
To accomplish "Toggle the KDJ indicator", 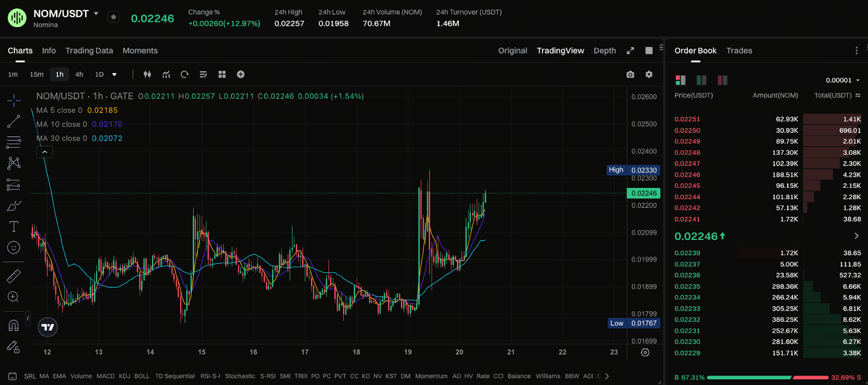I will [x=124, y=376].
